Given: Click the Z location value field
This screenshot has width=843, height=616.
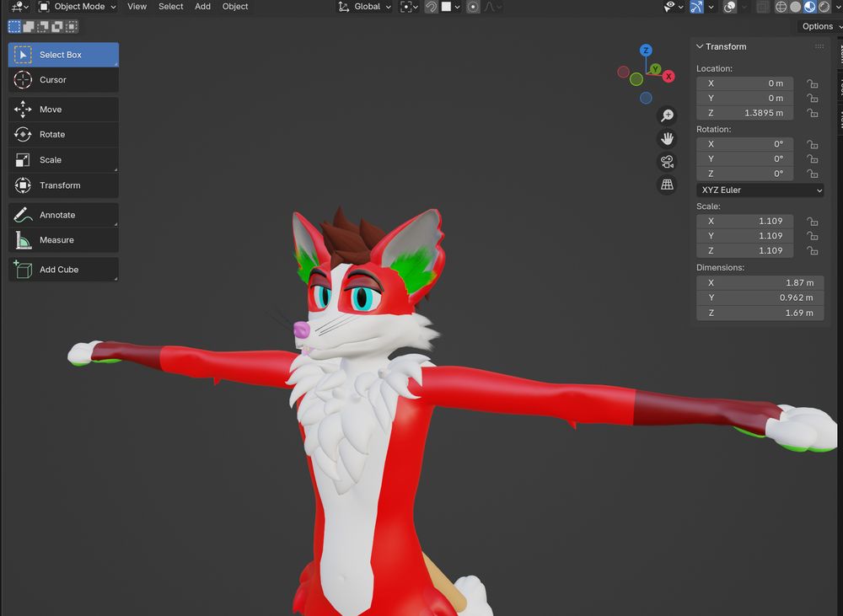Looking at the screenshot, I should click(x=745, y=113).
